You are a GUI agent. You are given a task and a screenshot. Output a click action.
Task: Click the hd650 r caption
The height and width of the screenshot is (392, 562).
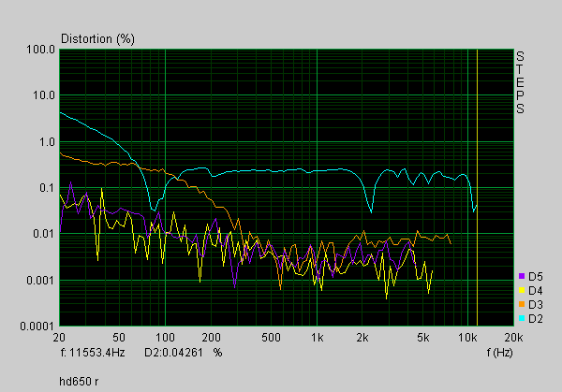(79, 382)
